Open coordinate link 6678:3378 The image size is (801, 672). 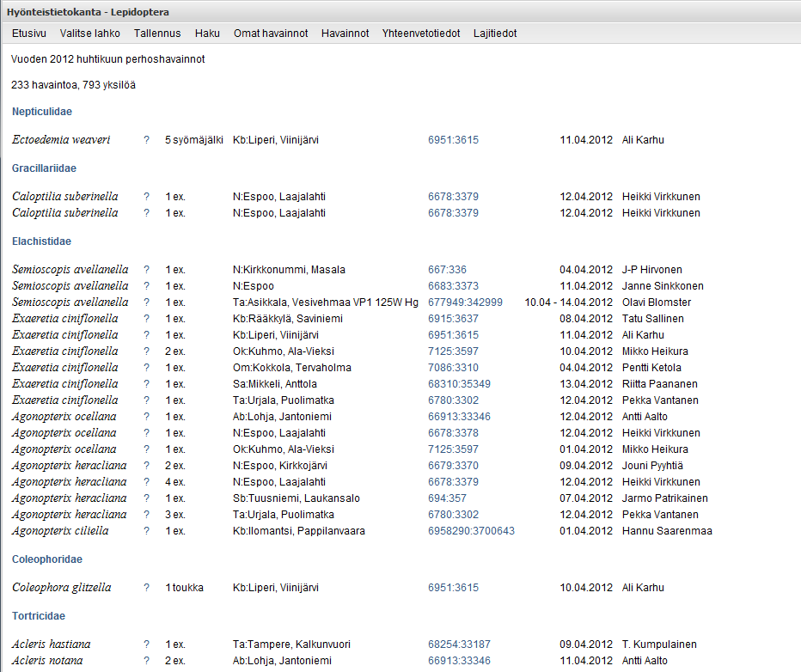tap(453, 433)
